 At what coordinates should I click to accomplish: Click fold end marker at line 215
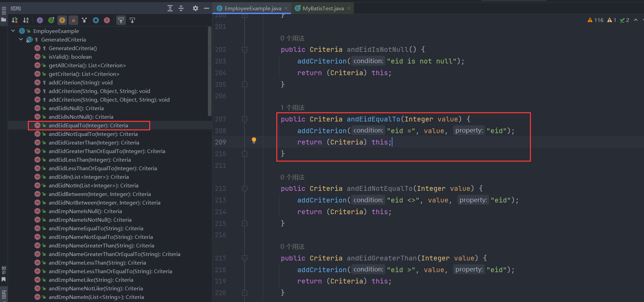(x=245, y=223)
